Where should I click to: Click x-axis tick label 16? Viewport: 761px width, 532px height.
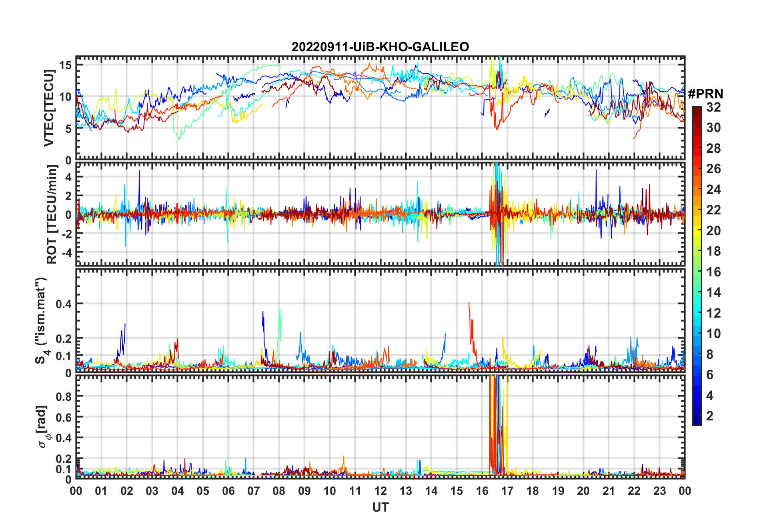click(482, 491)
